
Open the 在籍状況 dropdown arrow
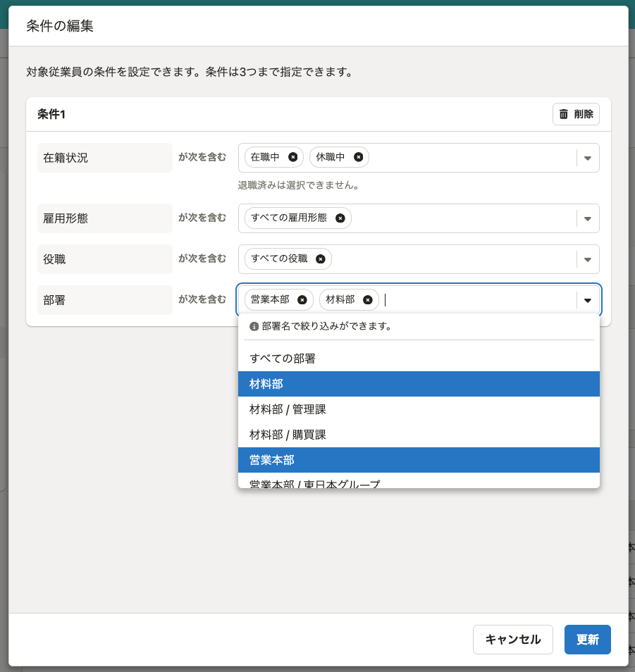(588, 158)
